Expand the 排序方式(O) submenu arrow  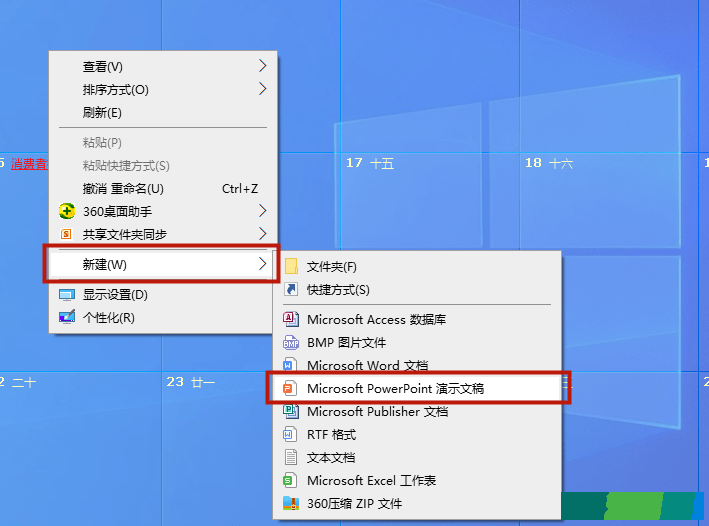pos(262,89)
